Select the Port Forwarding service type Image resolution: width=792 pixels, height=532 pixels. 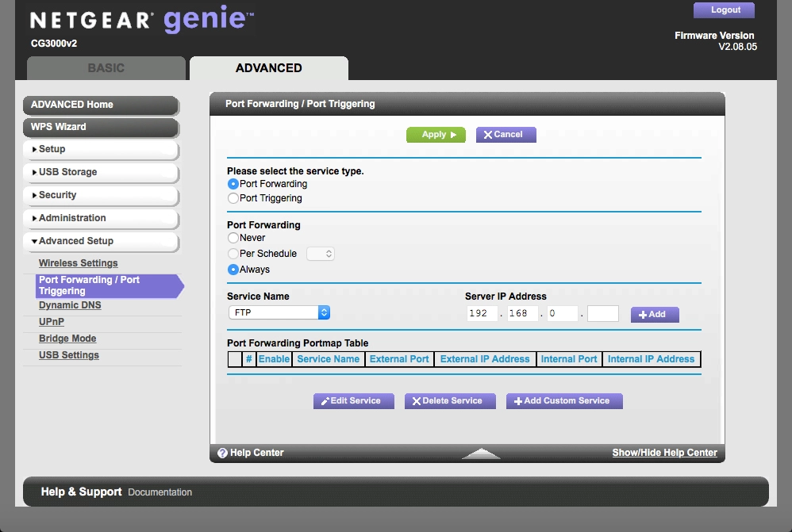click(233, 184)
